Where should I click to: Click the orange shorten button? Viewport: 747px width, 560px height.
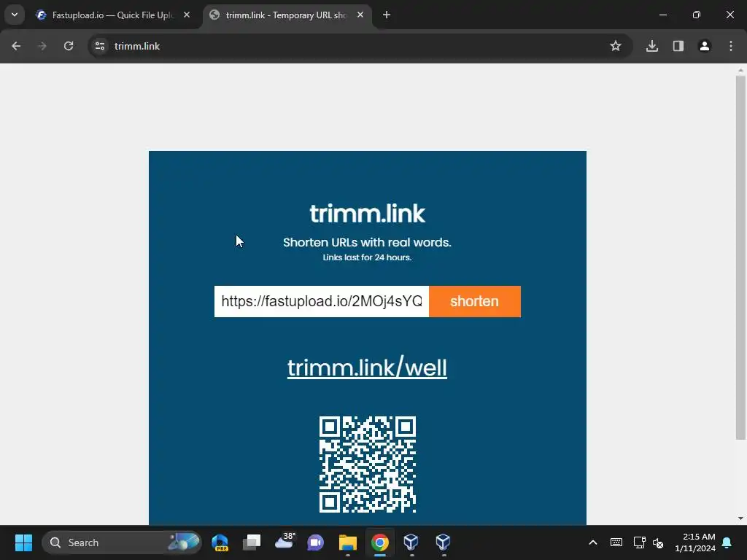[474, 301]
